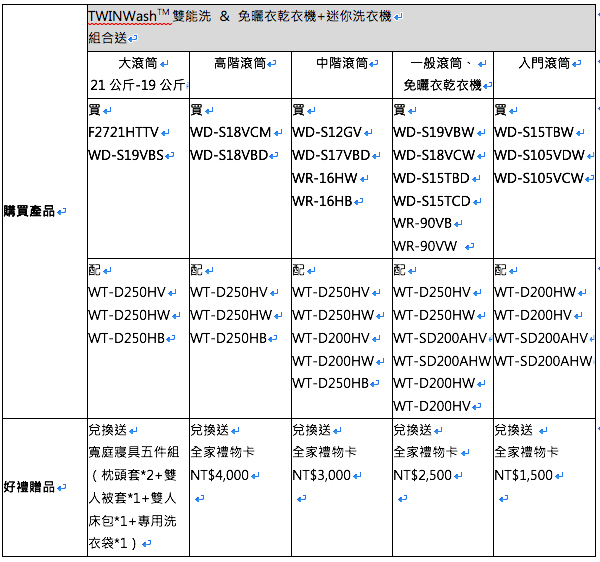This screenshot has height=562, width=600.
Task: Click model WD-S15TBW
Action: coord(534,133)
